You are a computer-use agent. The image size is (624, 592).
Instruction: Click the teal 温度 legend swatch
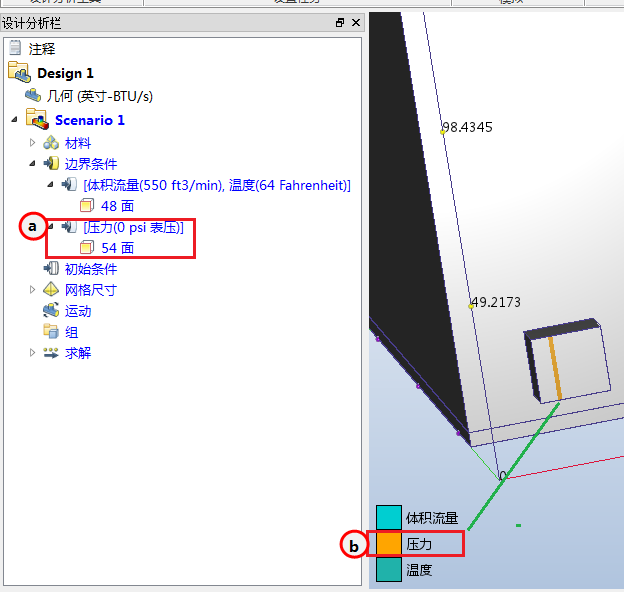388,569
